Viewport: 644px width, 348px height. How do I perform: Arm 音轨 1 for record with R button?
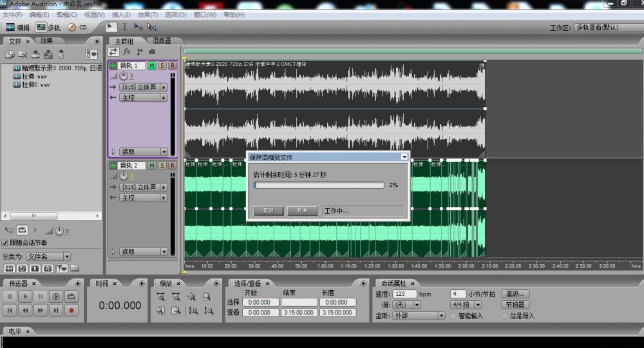(173, 66)
